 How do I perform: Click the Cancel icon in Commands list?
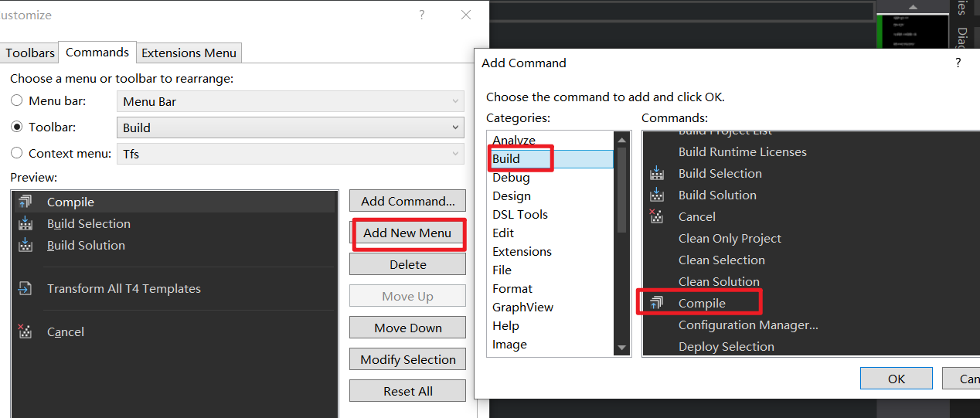[657, 217]
